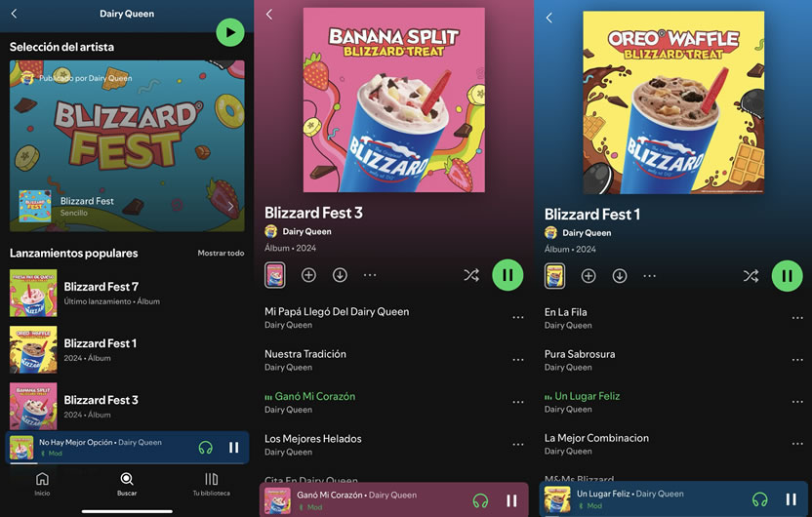Open Blizzard Fest 1 in Lanzamientos populares
This screenshot has height=517, width=812.
pyautogui.click(x=127, y=350)
